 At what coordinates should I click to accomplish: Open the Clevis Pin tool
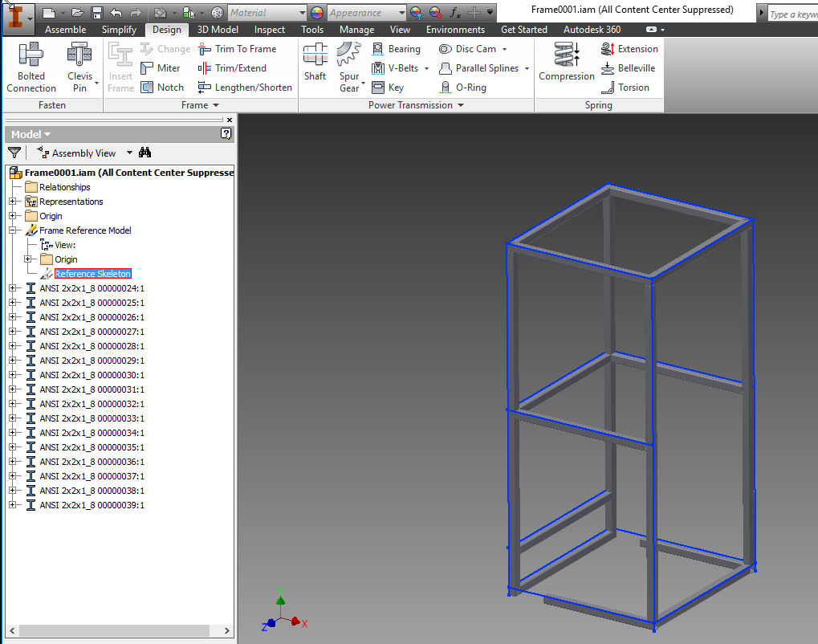click(79, 66)
